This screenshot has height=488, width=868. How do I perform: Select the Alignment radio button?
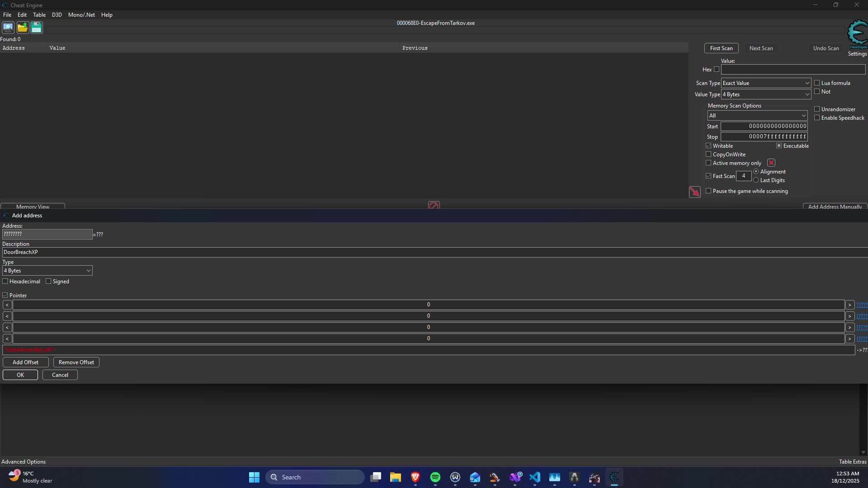(756, 172)
